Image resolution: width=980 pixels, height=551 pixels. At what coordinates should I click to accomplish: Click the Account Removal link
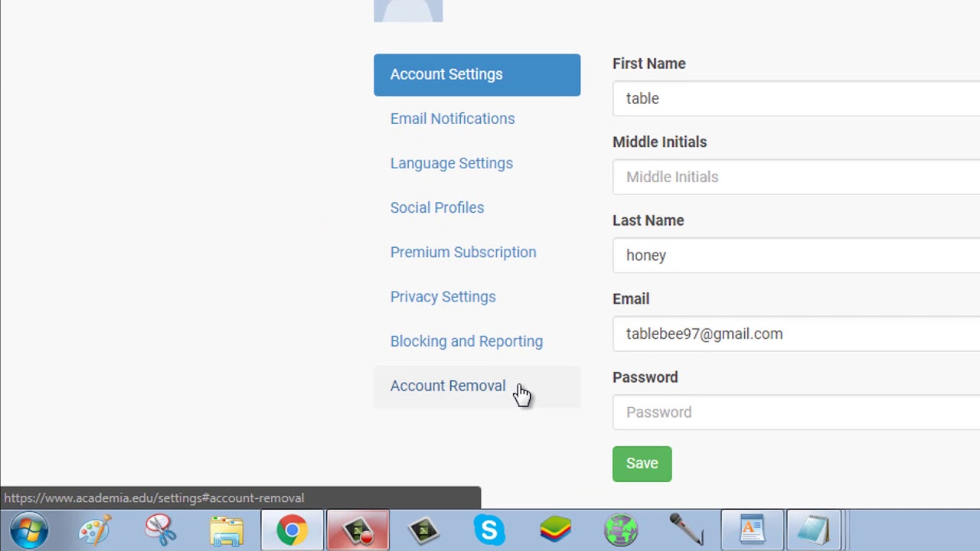coord(447,386)
